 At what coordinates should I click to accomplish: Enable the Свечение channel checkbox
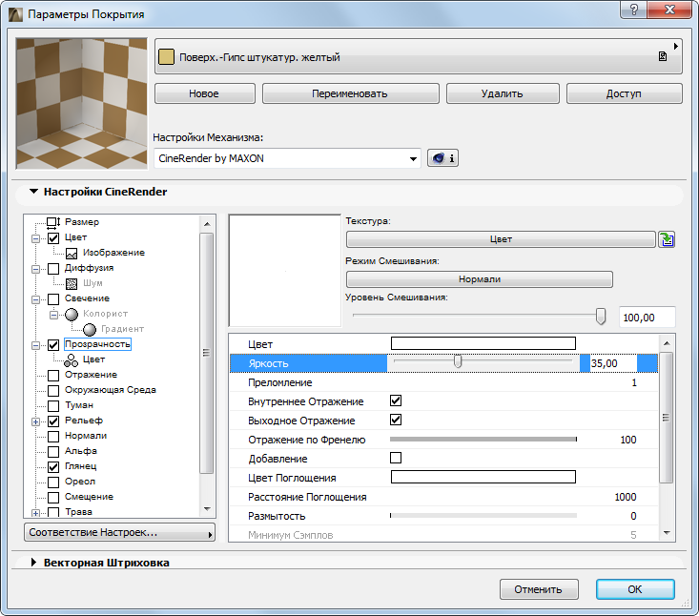tap(53, 299)
